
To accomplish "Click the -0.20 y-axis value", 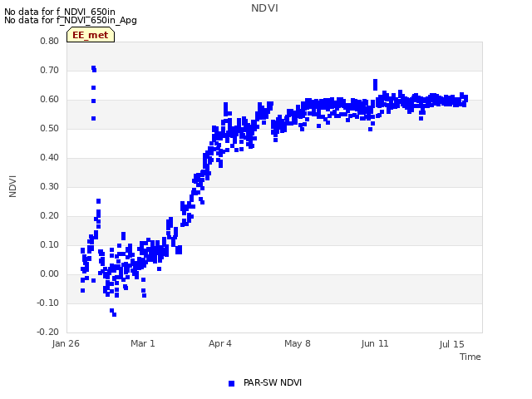I will click(x=48, y=332).
